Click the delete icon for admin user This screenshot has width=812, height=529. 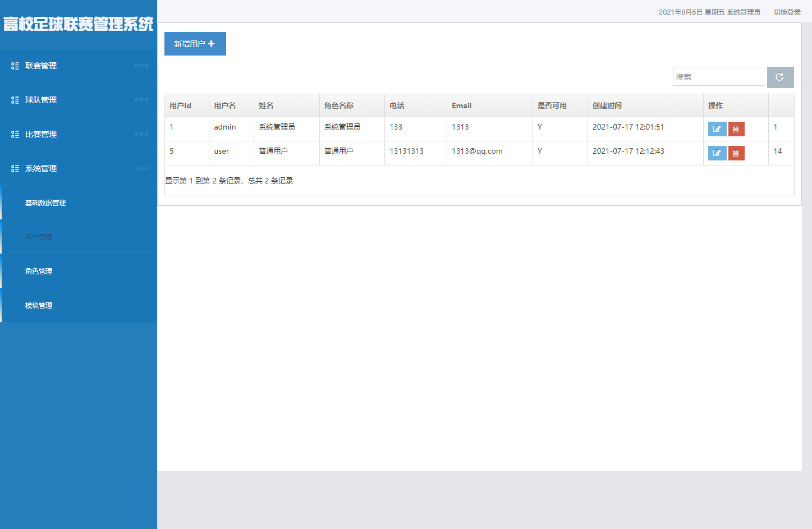[736, 129]
